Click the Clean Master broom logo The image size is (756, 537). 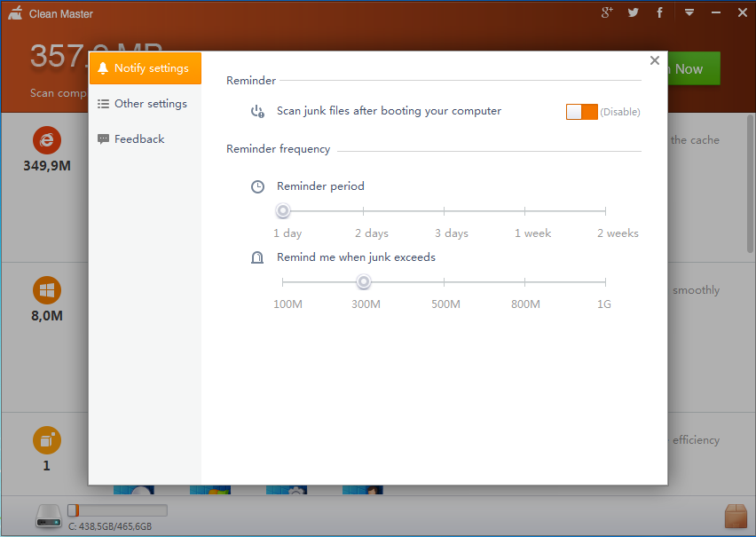tap(15, 13)
